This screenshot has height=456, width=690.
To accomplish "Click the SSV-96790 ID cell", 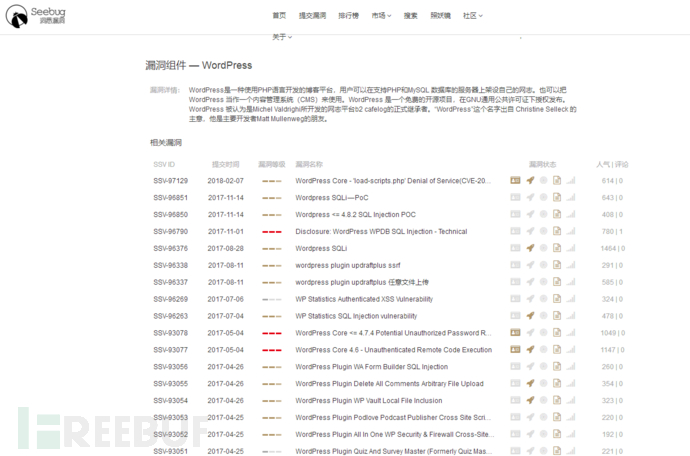I will click(171, 232).
